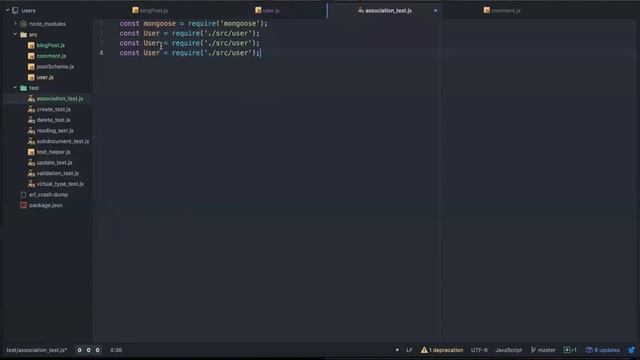Click the subdocument_test.js file icon
This screenshot has height=360, width=640.
tap(31, 141)
